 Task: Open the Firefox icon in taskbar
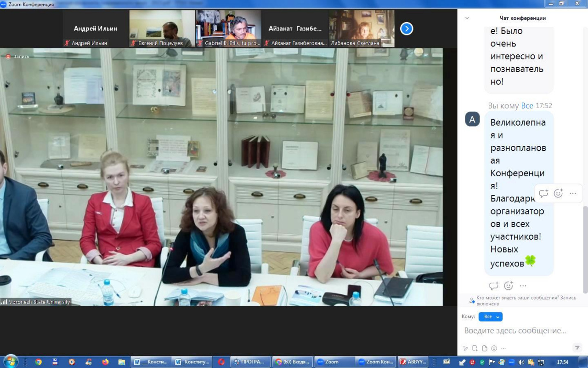105,362
